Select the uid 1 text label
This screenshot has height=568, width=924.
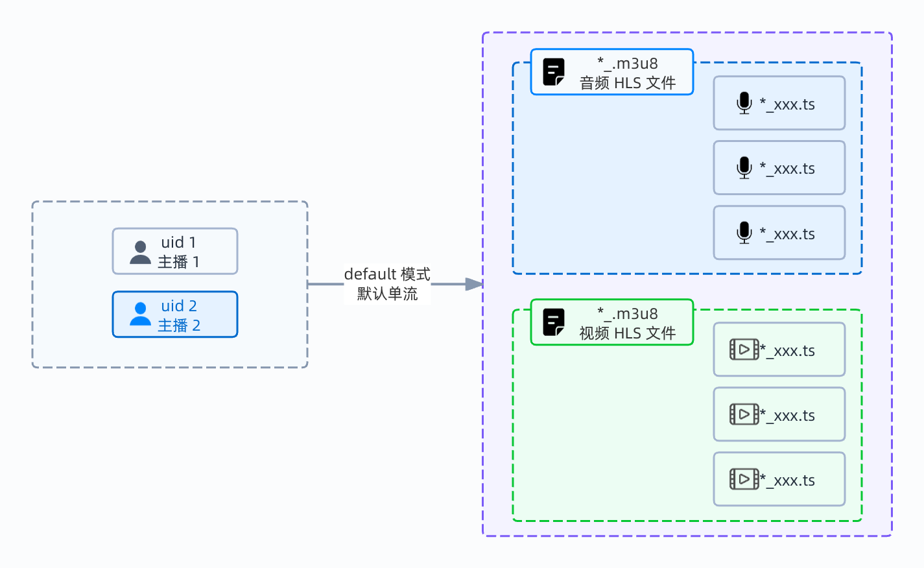pyautogui.click(x=178, y=243)
